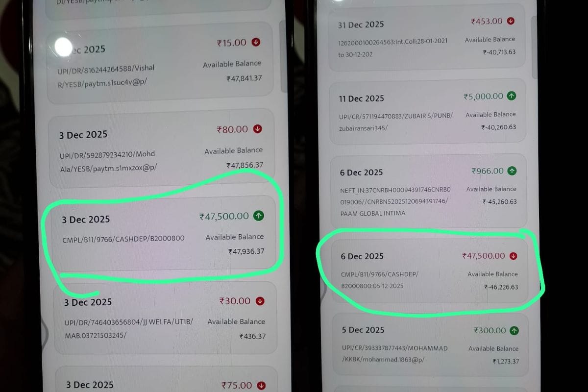Open the ZUBAIR S UPI credit on 11 Dec
Screen dimensions: 588x392
[428, 113]
